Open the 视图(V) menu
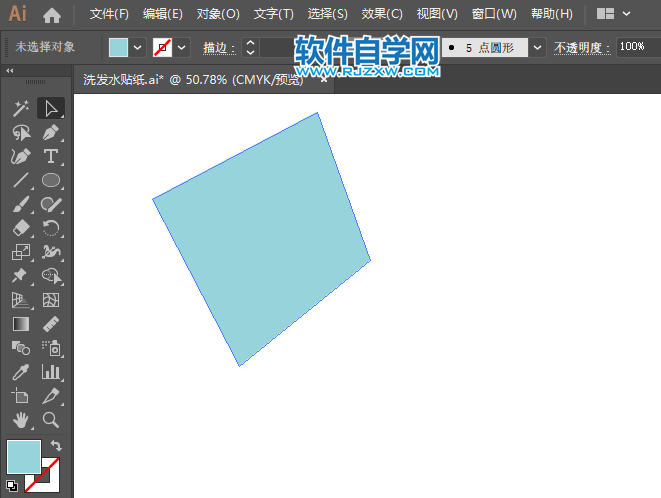 (x=437, y=14)
